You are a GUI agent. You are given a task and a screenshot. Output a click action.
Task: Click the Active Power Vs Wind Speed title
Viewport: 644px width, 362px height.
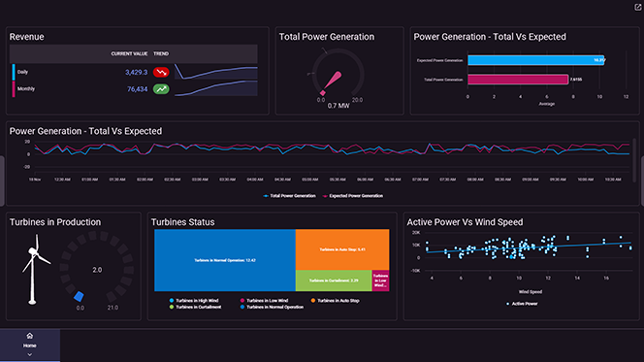tap(465, 222)
